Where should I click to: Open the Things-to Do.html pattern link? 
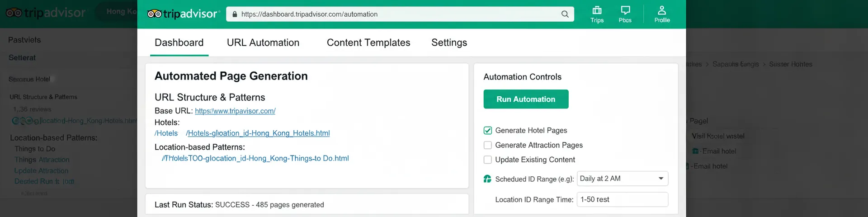(255, 158)
